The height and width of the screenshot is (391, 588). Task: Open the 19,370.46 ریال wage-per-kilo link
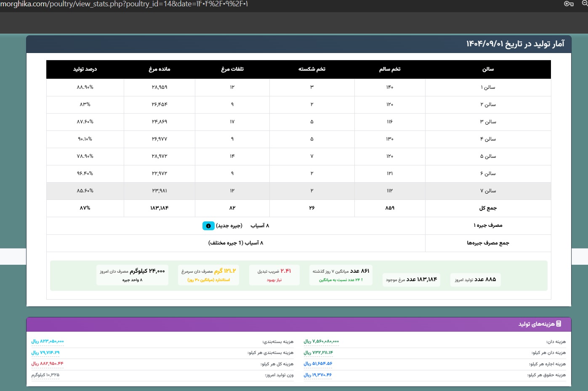coord(318,375)
